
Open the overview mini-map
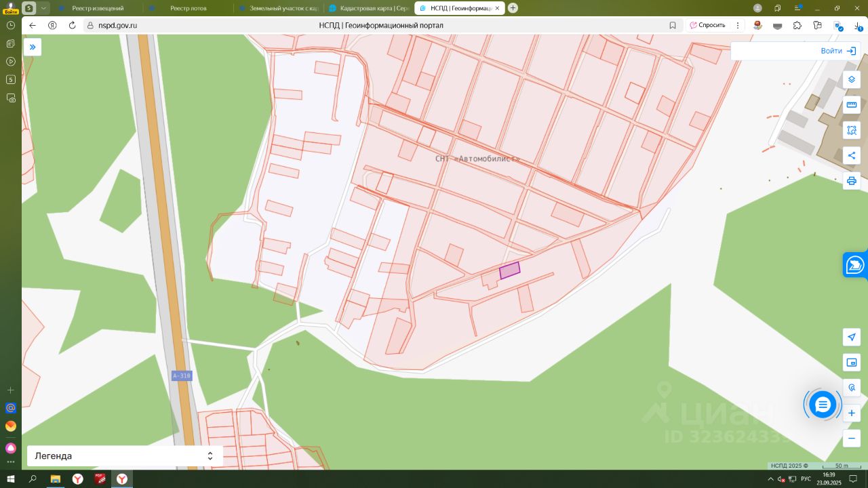(852, 363)
